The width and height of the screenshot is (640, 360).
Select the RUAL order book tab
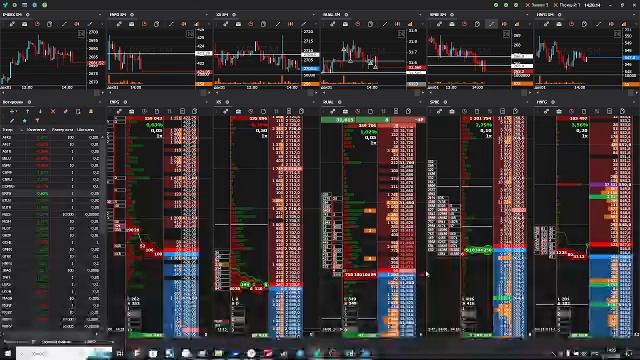(328, 102)
